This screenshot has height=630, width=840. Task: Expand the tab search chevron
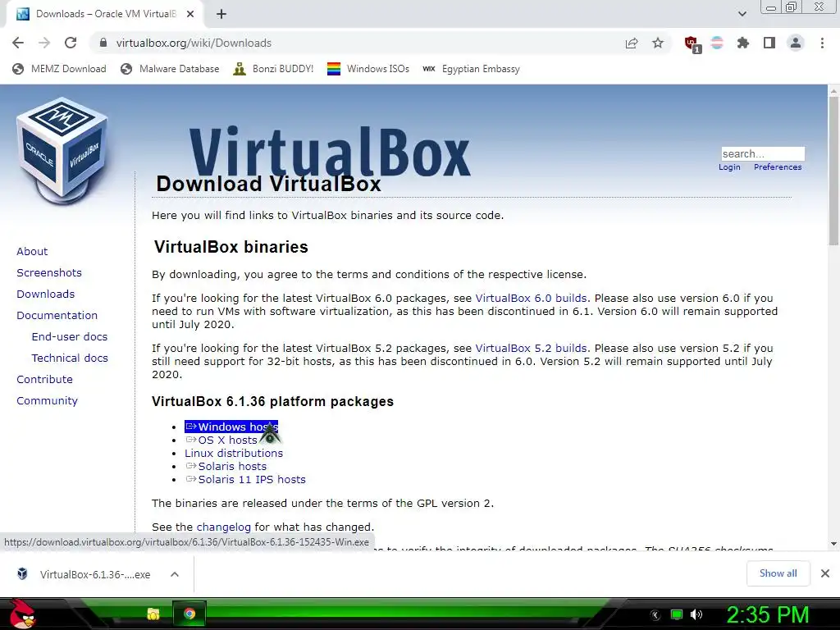point(742,14)
